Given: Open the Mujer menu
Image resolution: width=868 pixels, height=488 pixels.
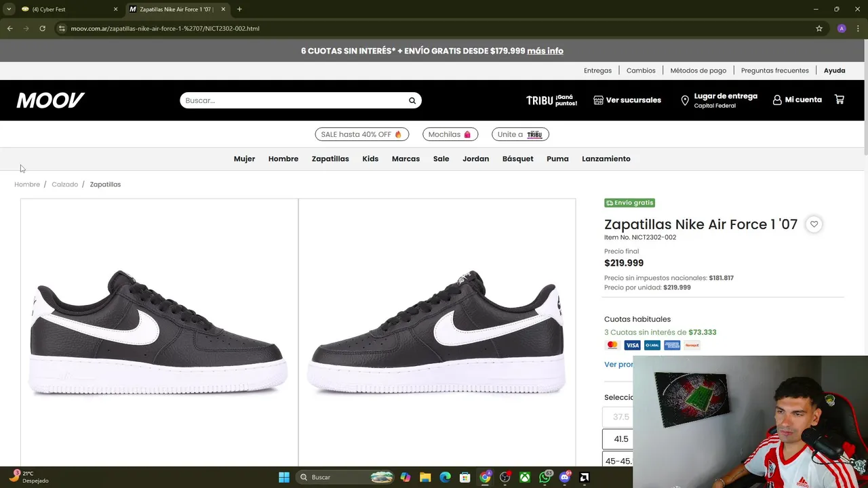Looking at the screenshot, I should pos(244,159).
